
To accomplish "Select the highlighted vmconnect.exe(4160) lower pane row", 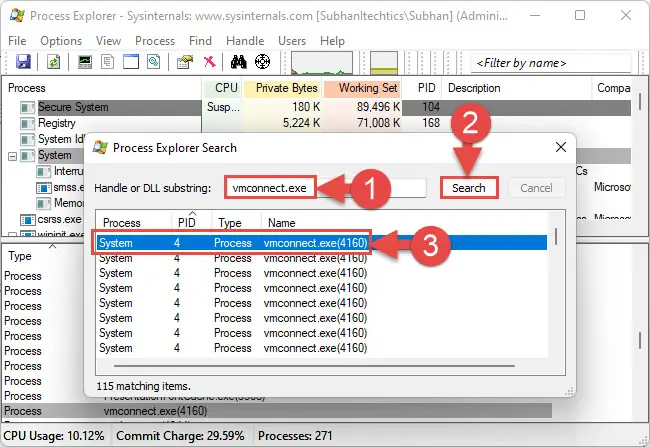I will pos(278,411).
